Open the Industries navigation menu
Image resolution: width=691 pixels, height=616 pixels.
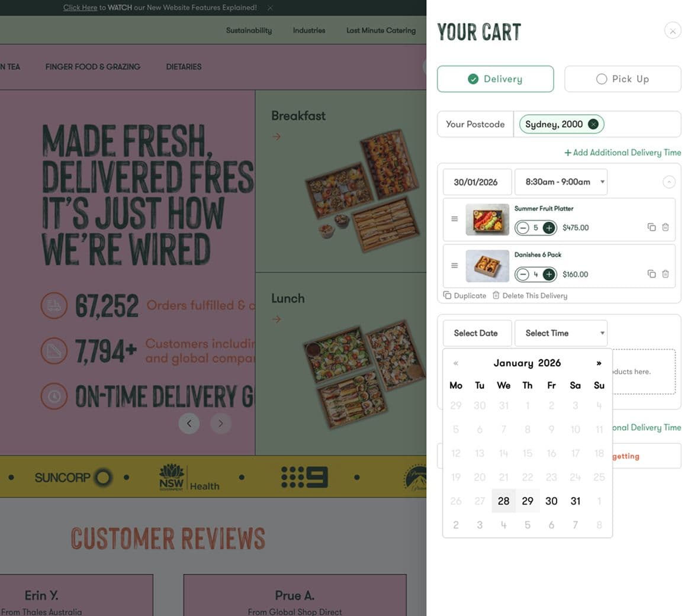tap(308, 30)
